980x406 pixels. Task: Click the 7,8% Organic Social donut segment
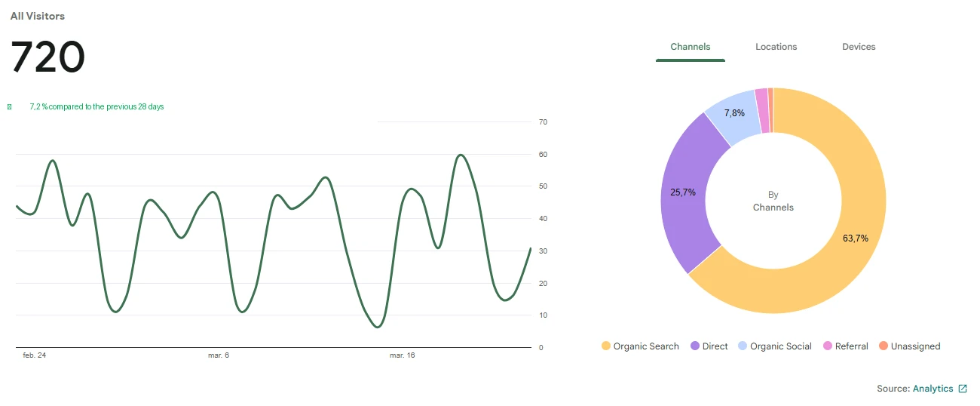(733, 113)
